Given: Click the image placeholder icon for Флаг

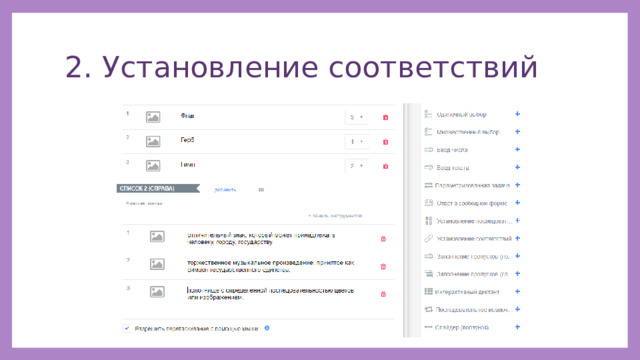Looking at the screenshot, I should tap(153, 117).
